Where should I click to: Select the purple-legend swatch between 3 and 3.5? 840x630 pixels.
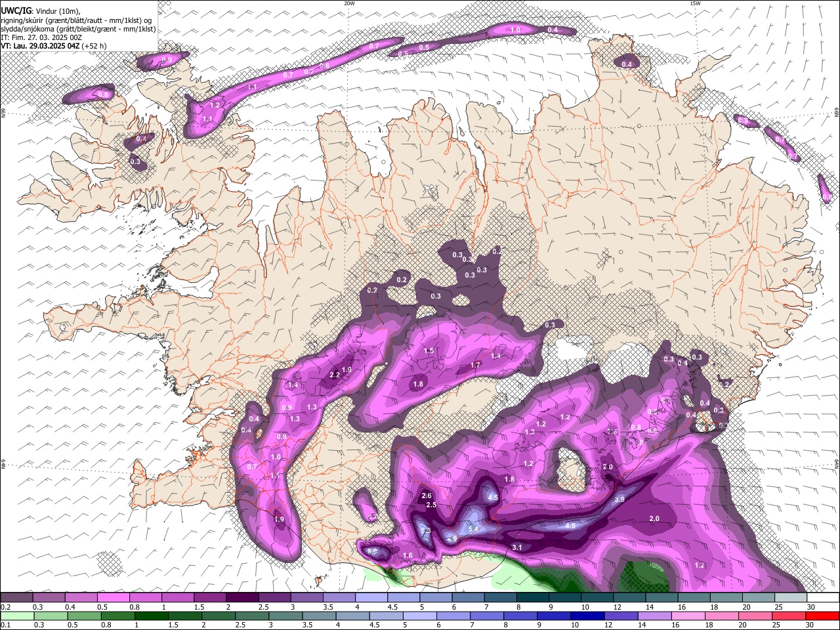coord(306,597)
